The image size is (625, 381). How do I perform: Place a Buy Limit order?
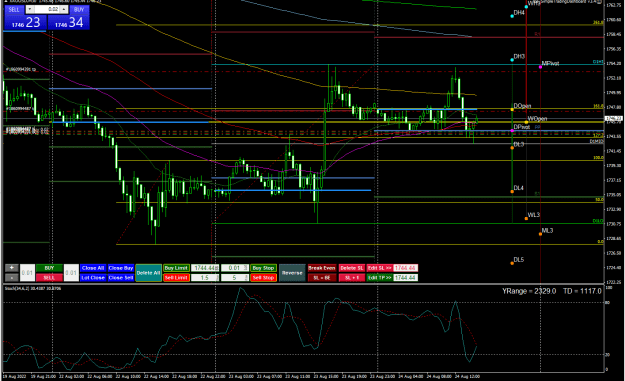(176, 268)
